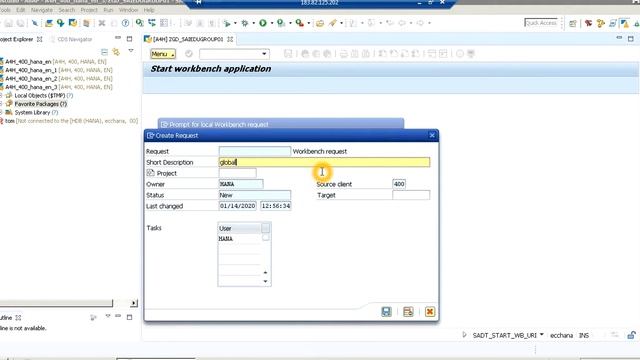The width and height of the screenshot is (640, 360).
Task: Open the Project Explorer view menu triangle
Action: [131, 51]
